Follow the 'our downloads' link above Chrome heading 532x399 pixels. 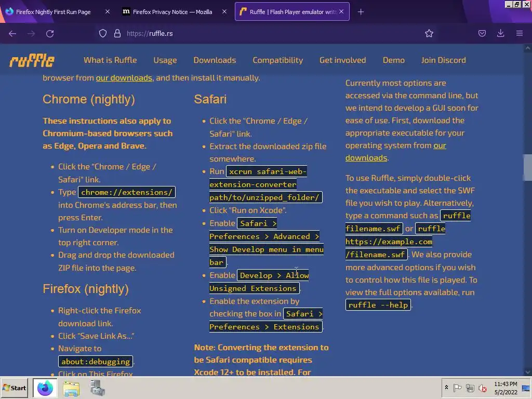124,78
